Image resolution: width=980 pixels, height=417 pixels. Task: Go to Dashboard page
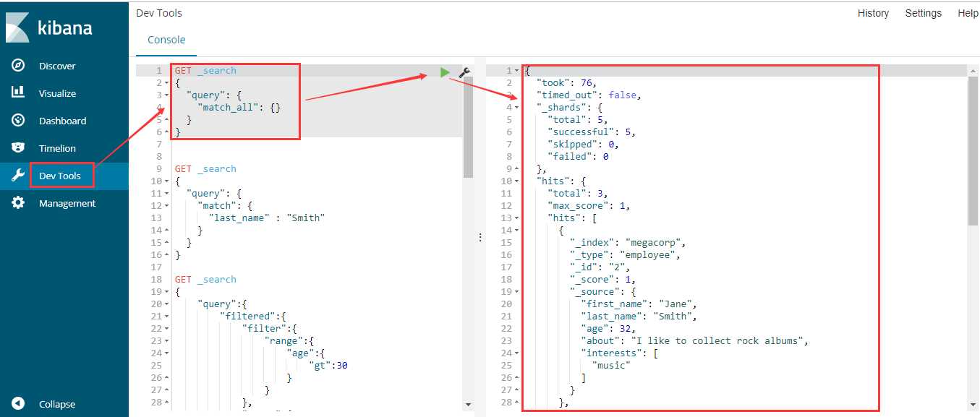coord(62,121)
